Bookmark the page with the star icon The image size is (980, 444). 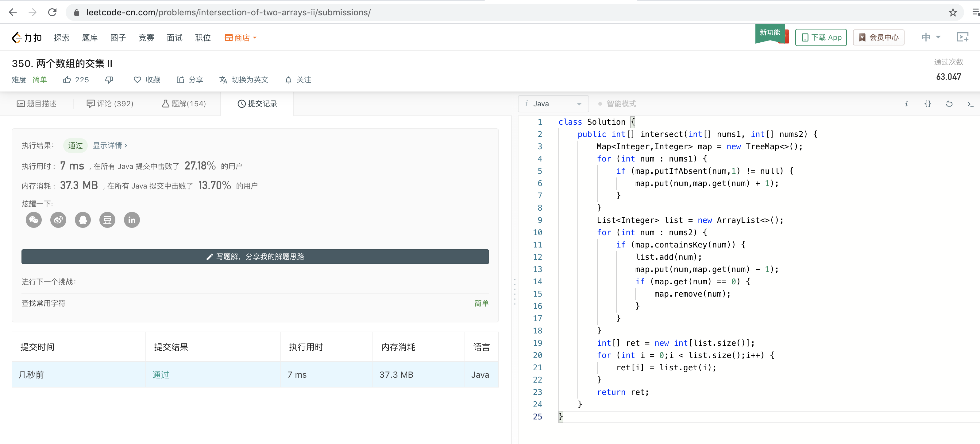click(953, 13)
